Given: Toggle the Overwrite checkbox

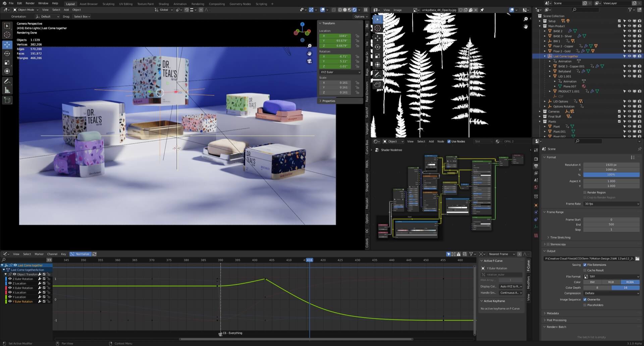Looking at the screenshot, I should 585,299.
